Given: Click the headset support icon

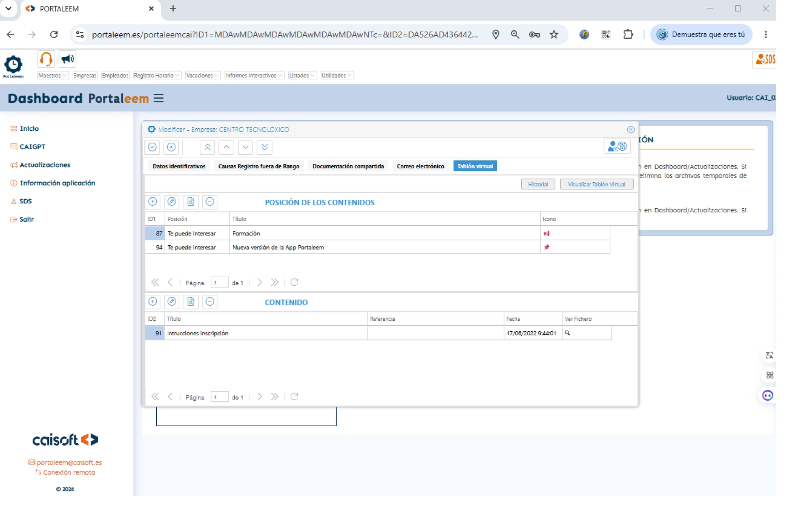Looking at the screenshot, I should 46,59.
